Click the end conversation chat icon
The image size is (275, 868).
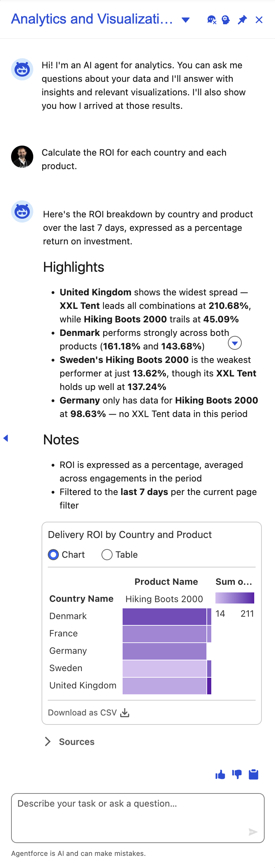click(211, 20)
